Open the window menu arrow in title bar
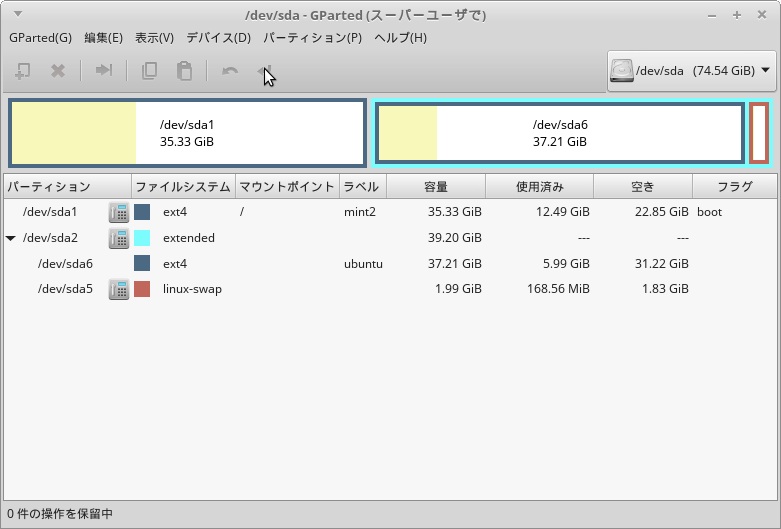781x529 pixels. (x=17, y=14)
